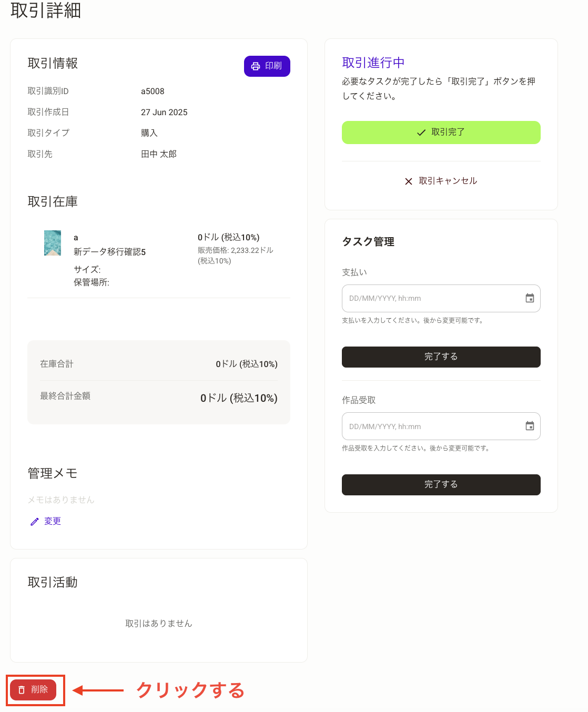Image resolution: width=588 pixels, height=712 pixels.
Task: Click the checkmark icon in 取引完了
Action: click(421, 133)
